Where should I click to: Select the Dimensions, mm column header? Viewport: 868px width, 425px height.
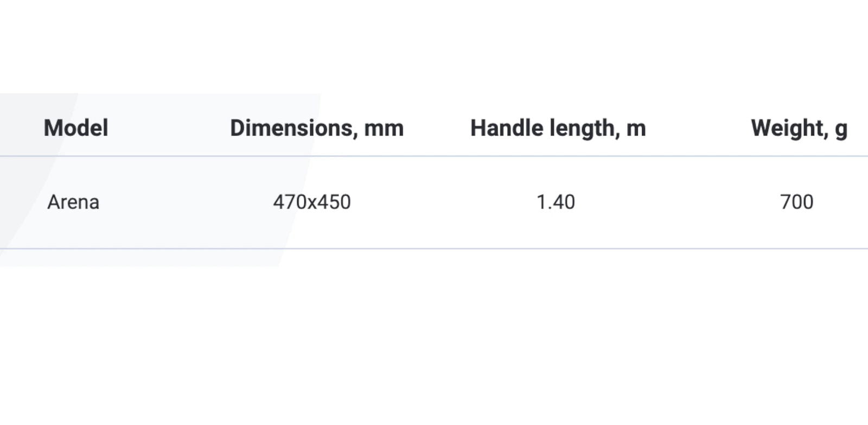tap(317, 129)
